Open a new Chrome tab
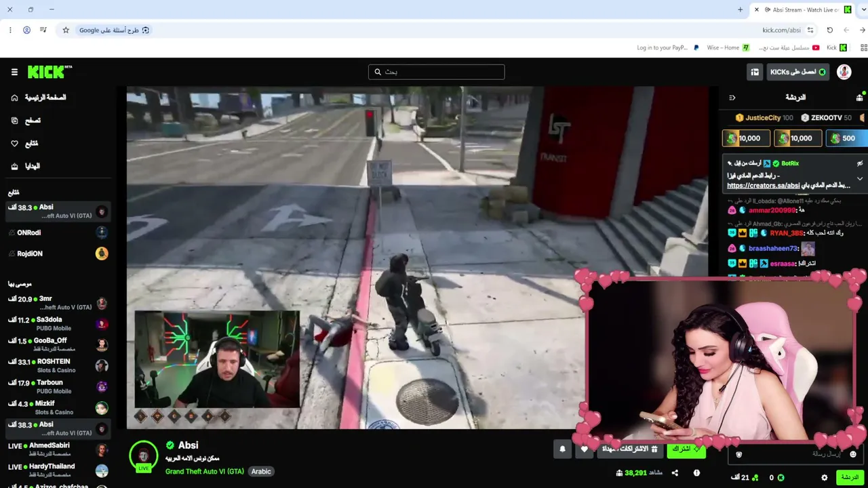 tap(740, 9)
